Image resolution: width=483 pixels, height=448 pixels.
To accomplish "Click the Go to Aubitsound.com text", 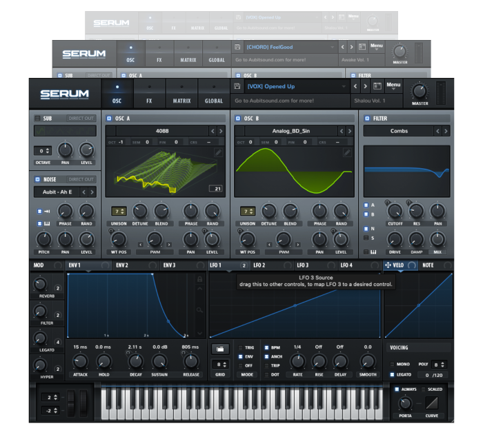I will [274, 101].
